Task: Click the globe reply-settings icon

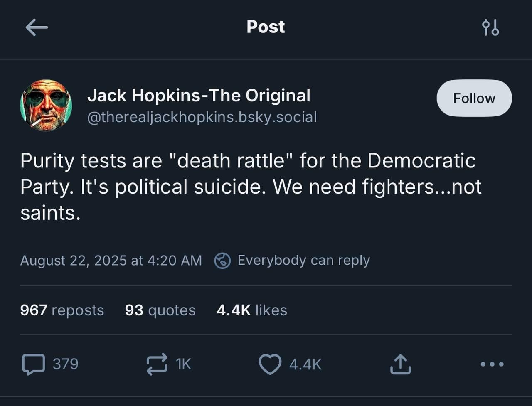Action: (x=222, y=261)
